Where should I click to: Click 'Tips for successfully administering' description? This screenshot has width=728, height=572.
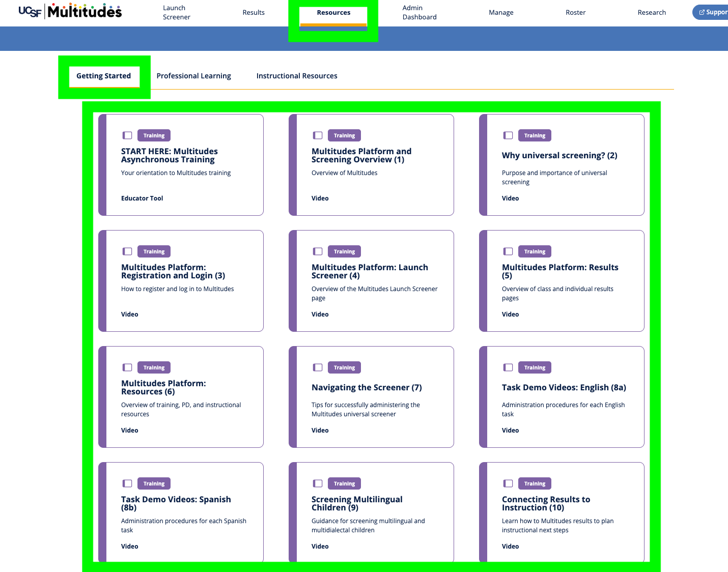coord(366,410)
